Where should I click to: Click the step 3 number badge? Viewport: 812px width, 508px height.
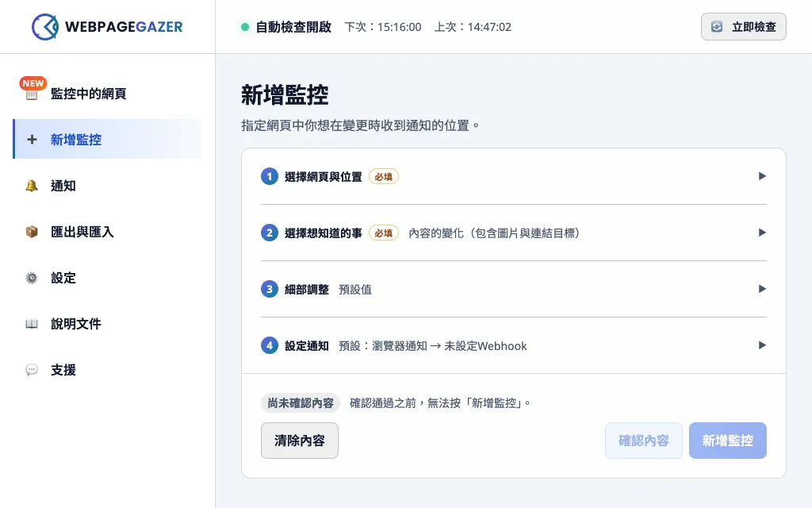click(x=270, y=289)
